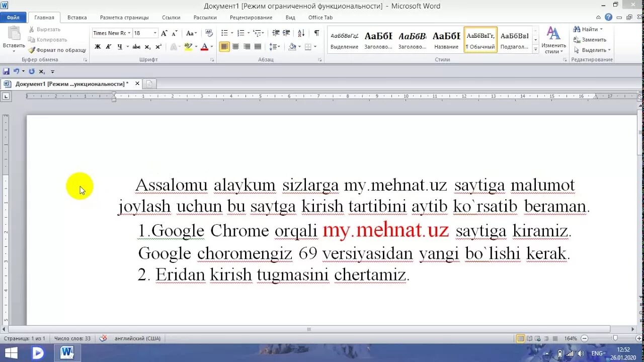Switch to the Office Tab ribbon tab

pyautogui.click(x=320, y=18)
